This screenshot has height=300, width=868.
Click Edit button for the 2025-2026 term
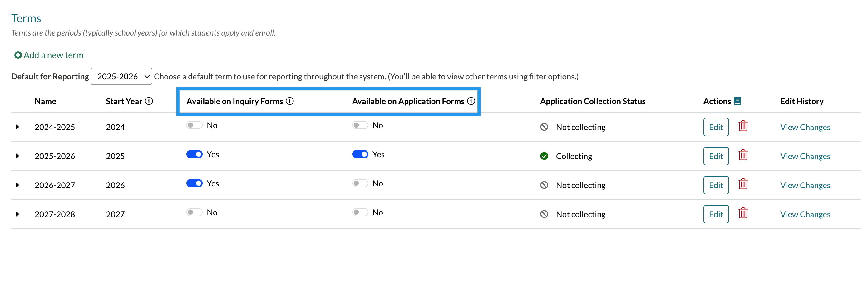(x=716, y=156)
